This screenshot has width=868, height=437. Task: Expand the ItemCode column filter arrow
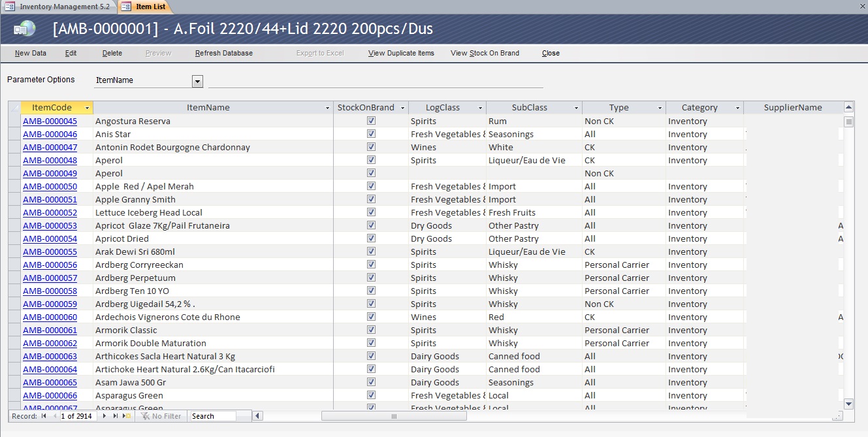[87, 108]
